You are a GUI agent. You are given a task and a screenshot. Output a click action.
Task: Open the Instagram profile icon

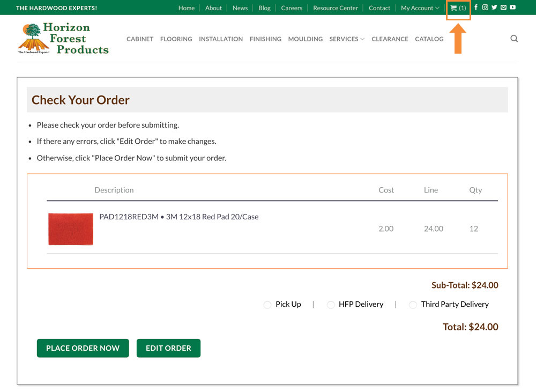(485, 7)
